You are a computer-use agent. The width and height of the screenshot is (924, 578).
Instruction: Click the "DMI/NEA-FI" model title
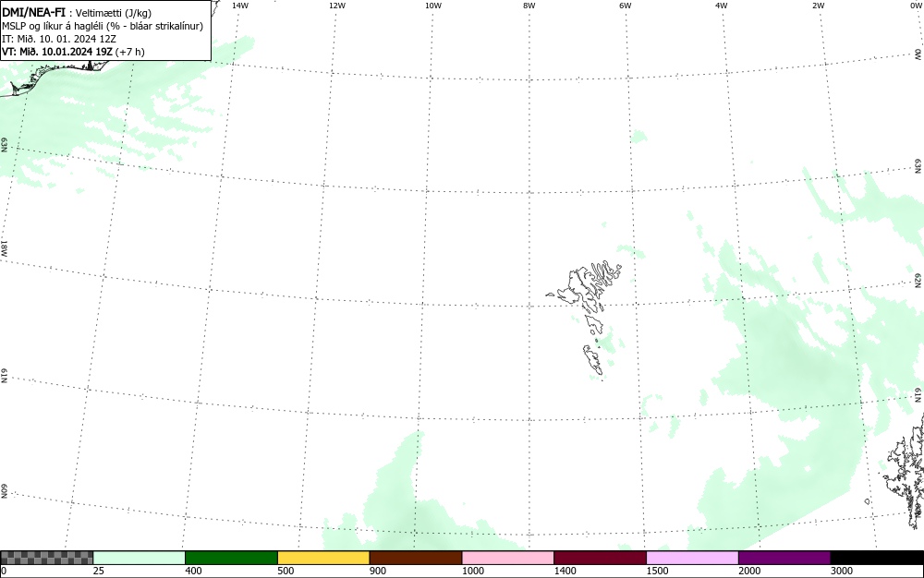click(x=33, y=12)
